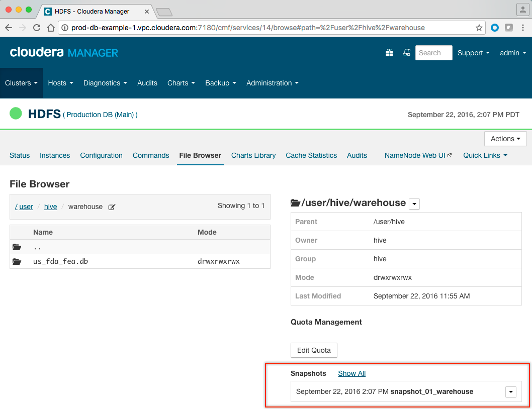Open the parent directory folder icon
Image resolution: width=532 pixels, height=409 pixels.
tap(17, 247)
